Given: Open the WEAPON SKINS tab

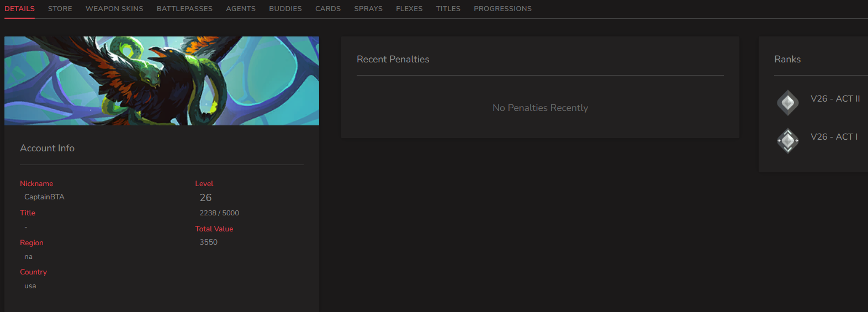Looking at the screenshot, I should 114,9.
